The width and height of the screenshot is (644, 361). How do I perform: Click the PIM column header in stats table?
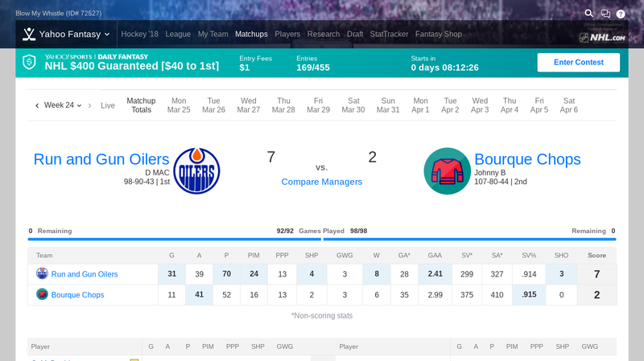pyautogui.click(x=254, y=255)
